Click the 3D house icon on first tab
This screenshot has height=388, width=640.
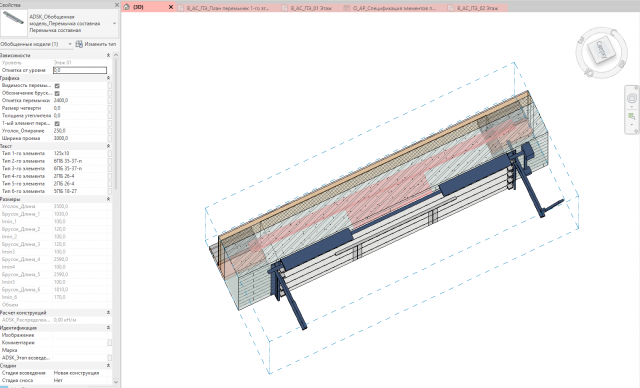click(x=126, y=7)
